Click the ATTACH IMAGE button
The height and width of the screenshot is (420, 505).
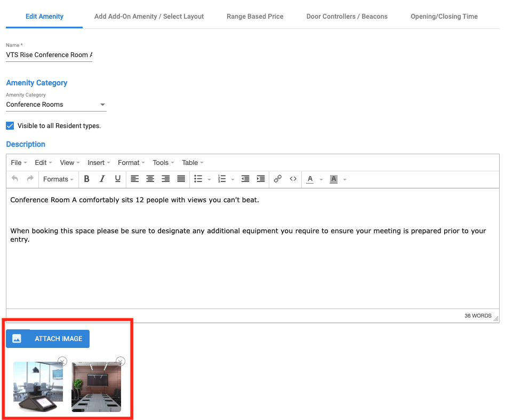tap(48, 338)
